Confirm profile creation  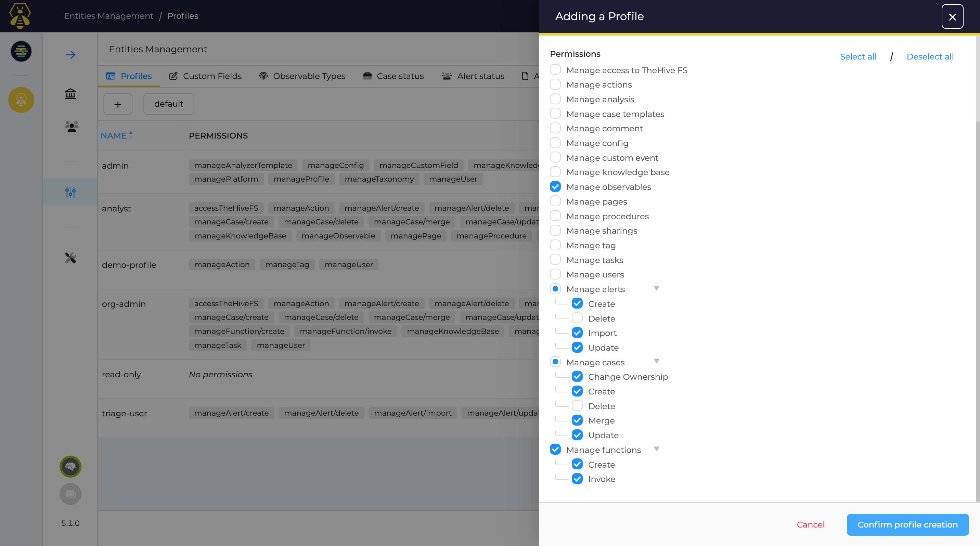coord(908,525)
